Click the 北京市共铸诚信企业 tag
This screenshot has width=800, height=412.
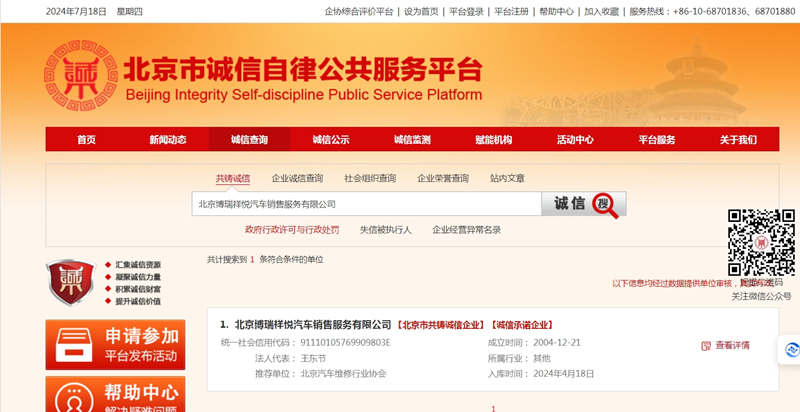click(x=441, y=325)
